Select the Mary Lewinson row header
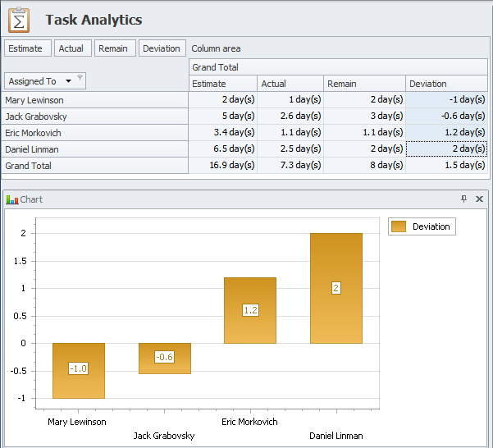493x448 pixels. click(95, 100)
